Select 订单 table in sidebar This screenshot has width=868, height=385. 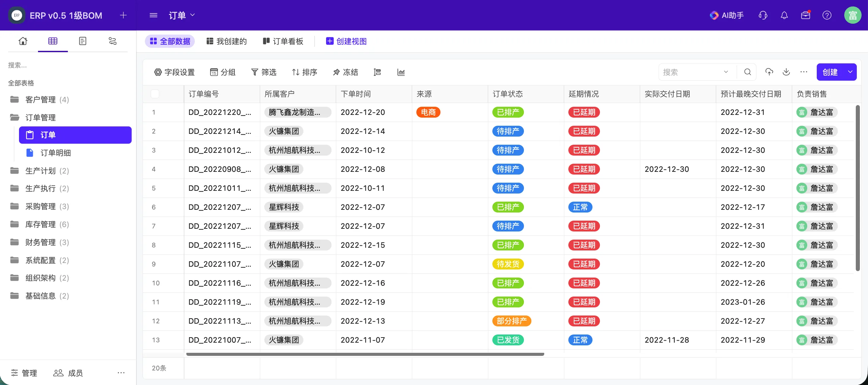pyautogui.click(x=75, y=135)
